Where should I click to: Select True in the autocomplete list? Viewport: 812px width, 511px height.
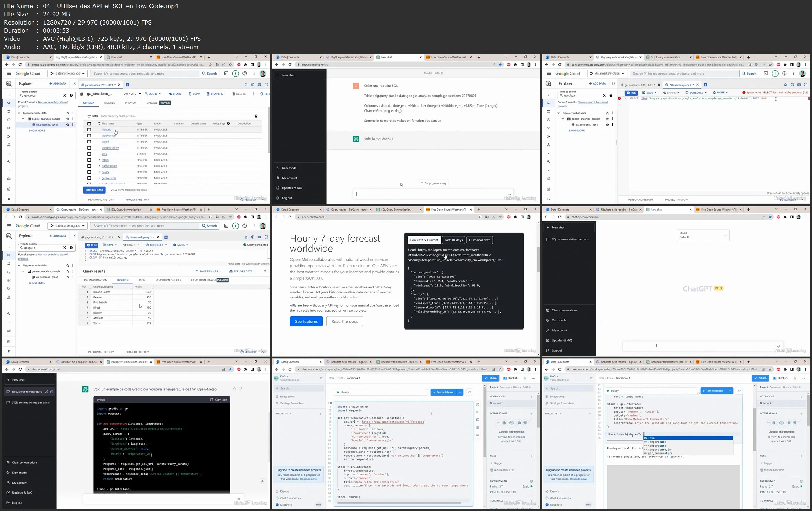tap(688, 438)
